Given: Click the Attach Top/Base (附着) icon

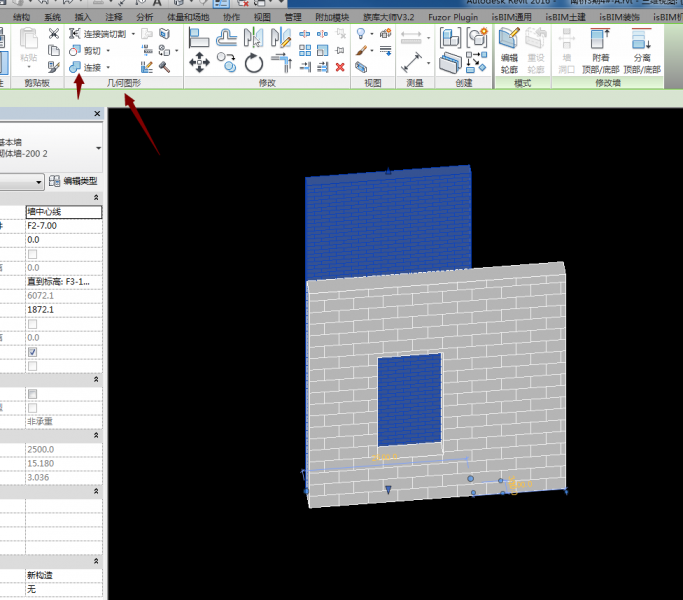Looking at the screenshot, I should click(600, 49).
